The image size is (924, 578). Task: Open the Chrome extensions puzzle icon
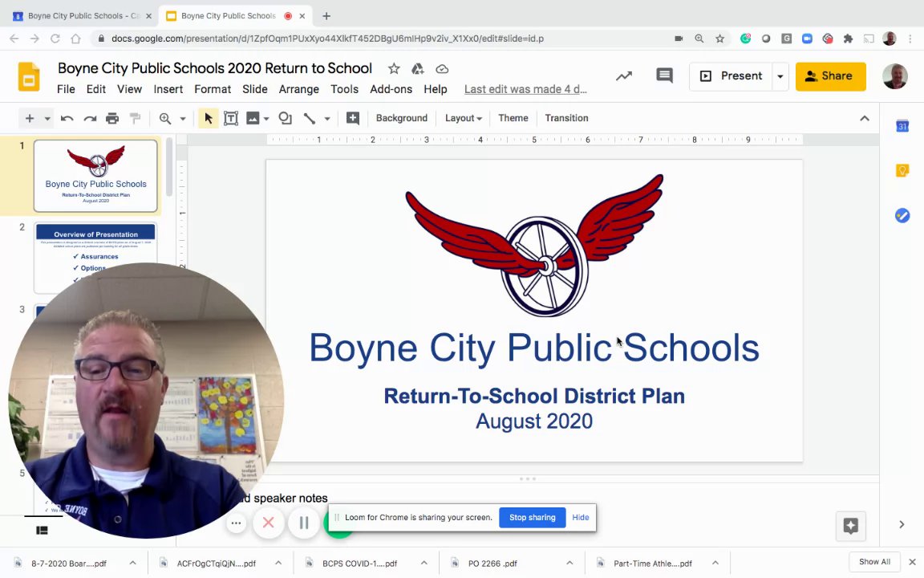(x=848, y=39)
